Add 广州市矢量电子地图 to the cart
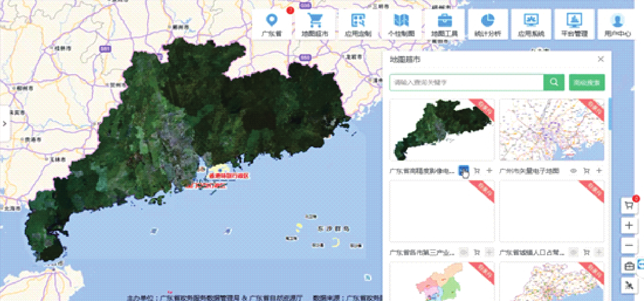This screenshot has height=301, width=644. pyautogui.click(x=587, y=171)
